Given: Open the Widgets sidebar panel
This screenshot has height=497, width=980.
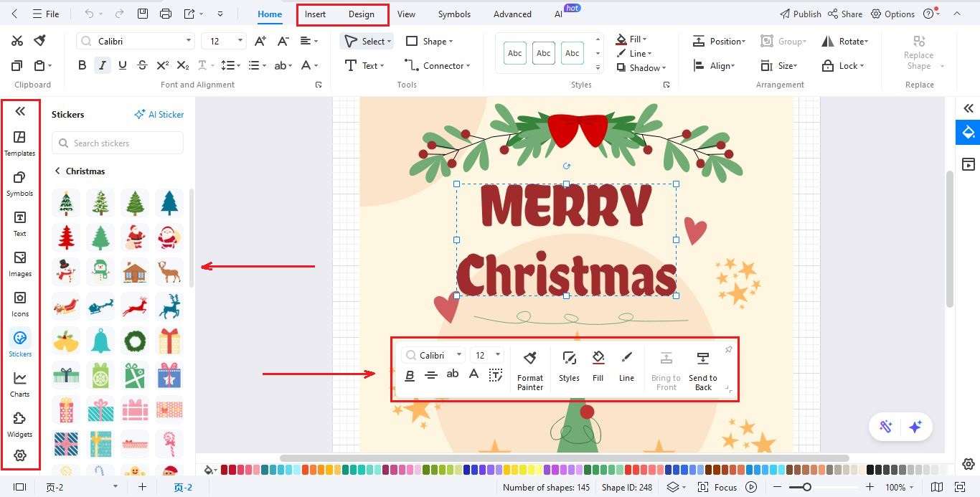Looking at the screenshot, I should [19, 424].
